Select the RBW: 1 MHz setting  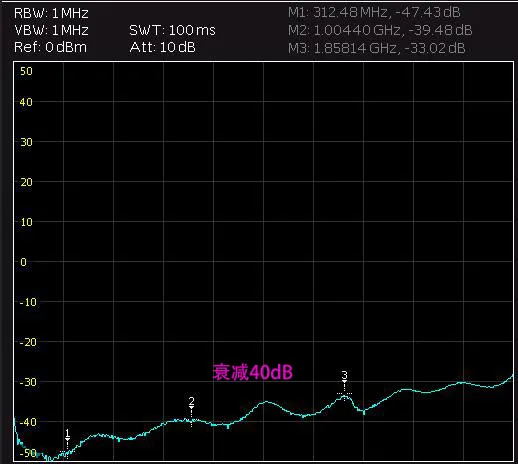click(51, 13)
